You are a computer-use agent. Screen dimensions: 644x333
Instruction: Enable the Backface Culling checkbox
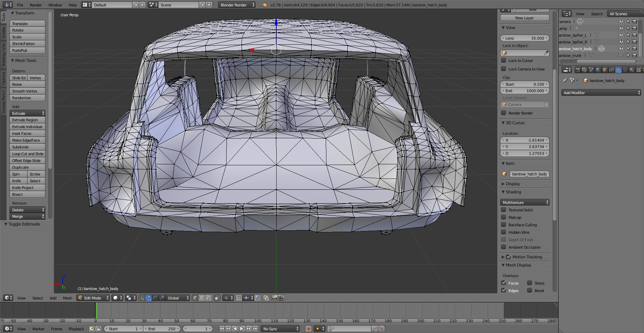coord(503,225)
